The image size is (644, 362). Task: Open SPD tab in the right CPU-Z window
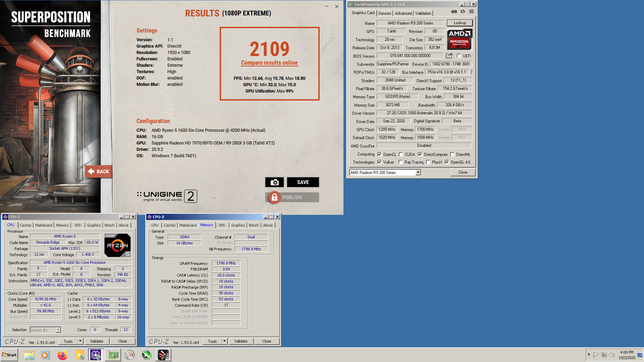coord(222,225)
